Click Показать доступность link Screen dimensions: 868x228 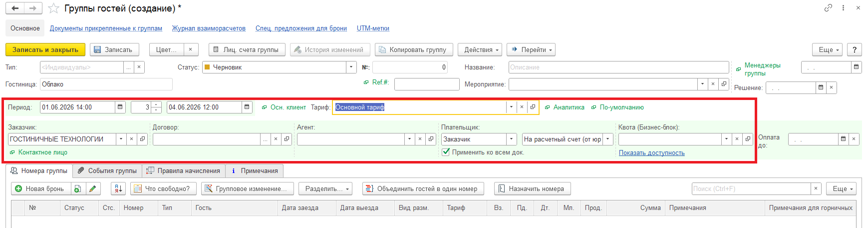coord(651,153)
